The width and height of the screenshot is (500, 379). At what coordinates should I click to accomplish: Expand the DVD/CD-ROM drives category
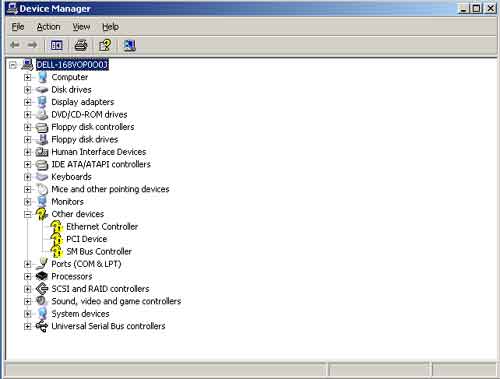(28, 115)
